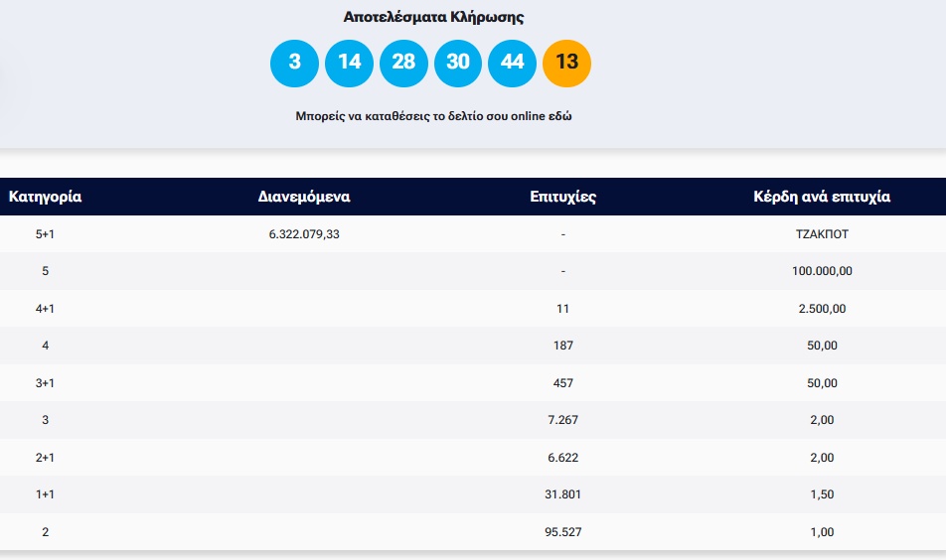Select the 100.000,00 prize value
The image size is (946, 560).
point(823,271)
